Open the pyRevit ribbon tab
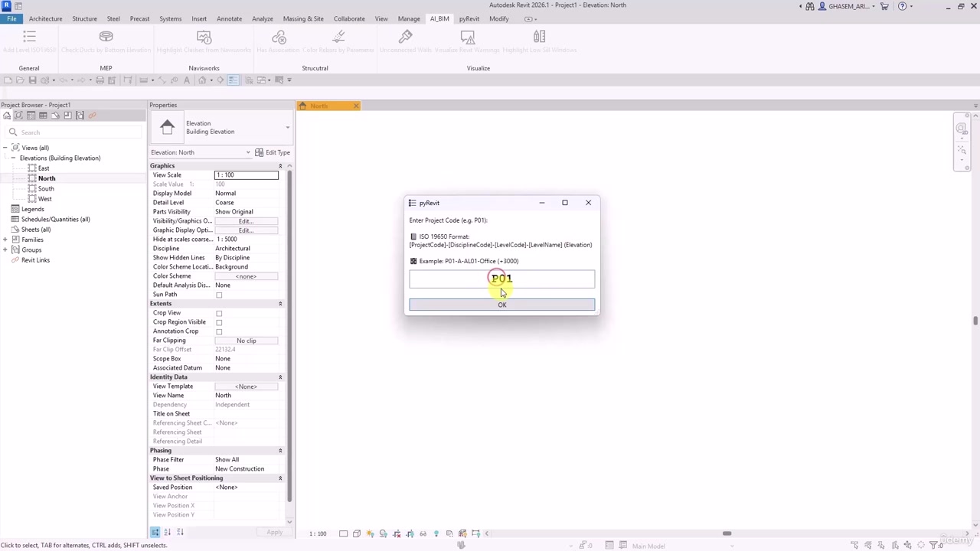 469,18
